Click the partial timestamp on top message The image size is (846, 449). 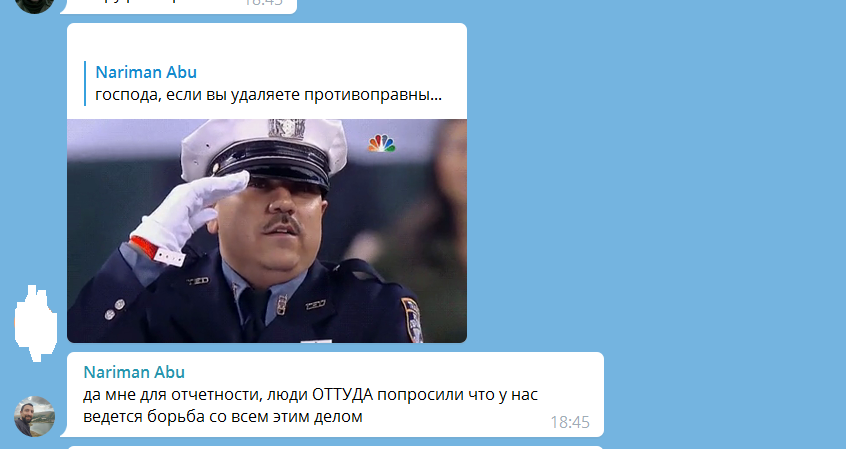(x=263, y=3)
